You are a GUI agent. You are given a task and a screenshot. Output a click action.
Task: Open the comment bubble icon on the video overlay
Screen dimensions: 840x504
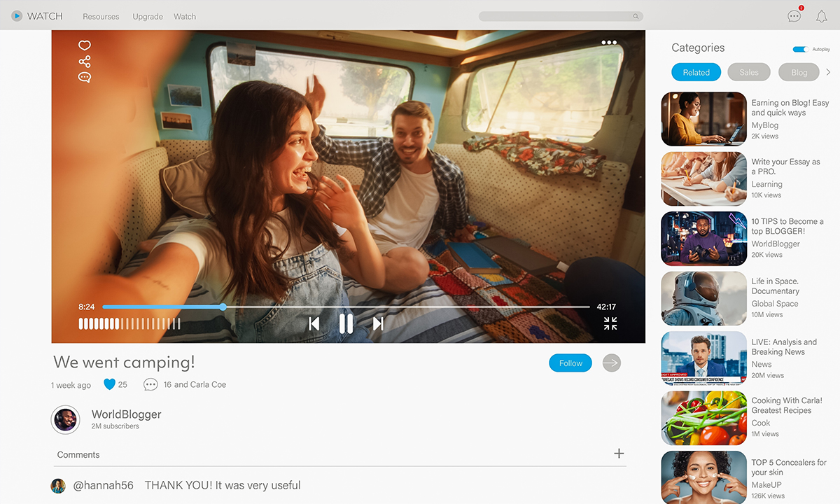tap(85, 78)
